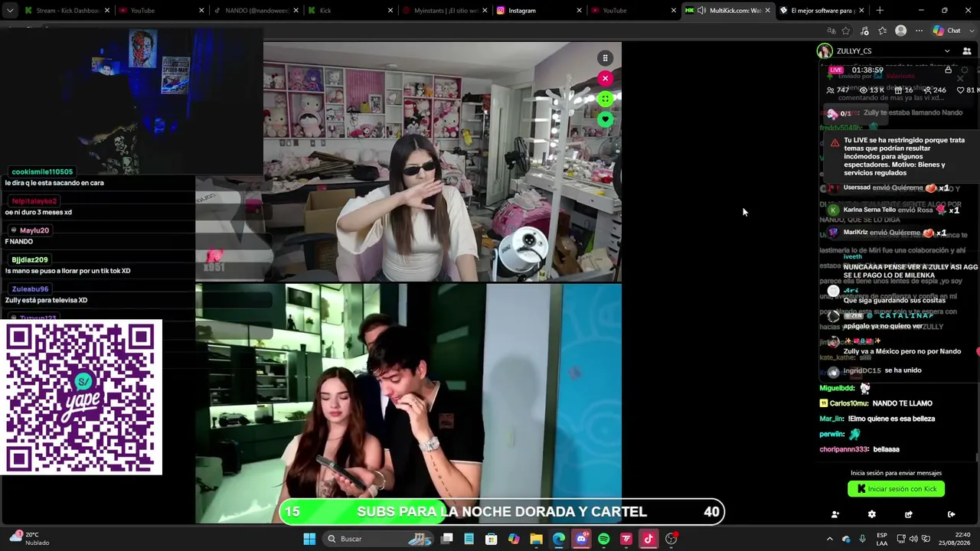The width and height of the screenshot is (980, 551).
Task: Open chat settings gear below the chat
Action: click(872, 514)
